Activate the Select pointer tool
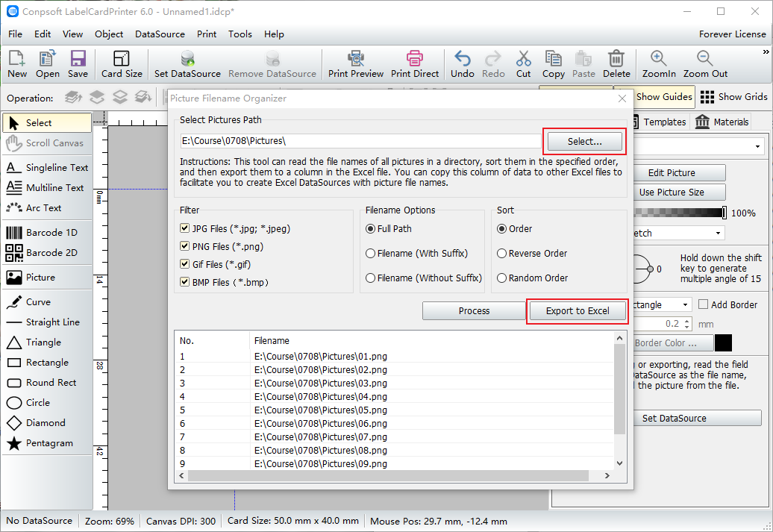Screen dimensions: 773x532 [47, 123]
